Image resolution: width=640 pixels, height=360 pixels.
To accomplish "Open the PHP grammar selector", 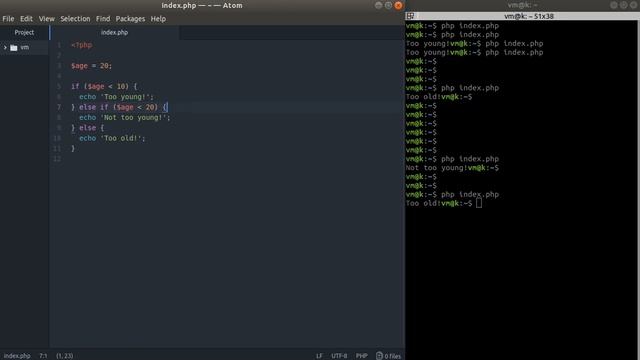I will pyautogui.click(x=362, y=356).
